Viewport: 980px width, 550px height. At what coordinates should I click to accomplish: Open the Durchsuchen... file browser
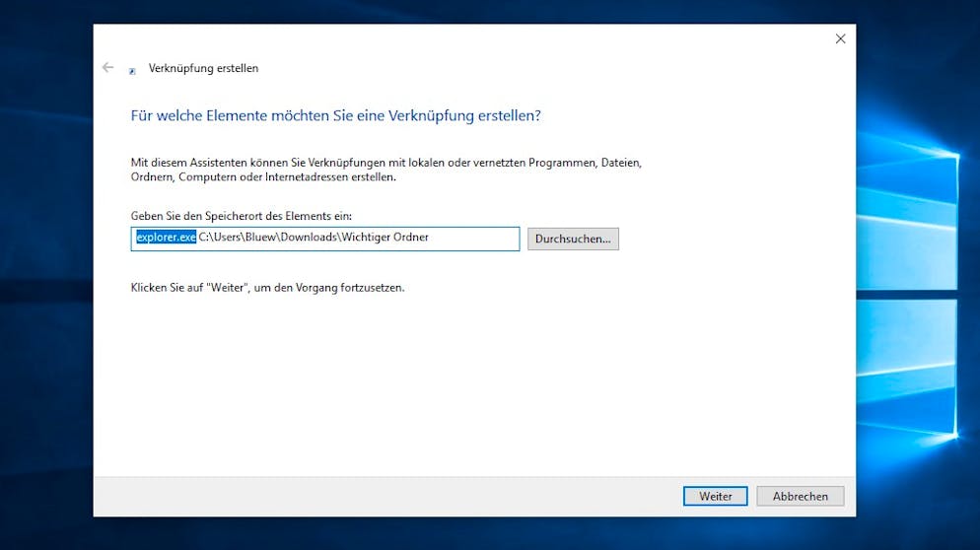[573, 239]
